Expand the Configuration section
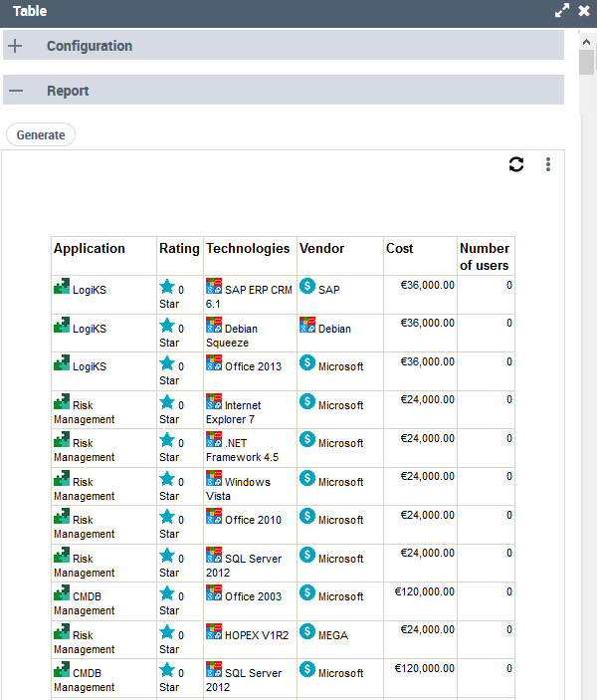Viewport: 597px width, 700px height. click(16, 46)
